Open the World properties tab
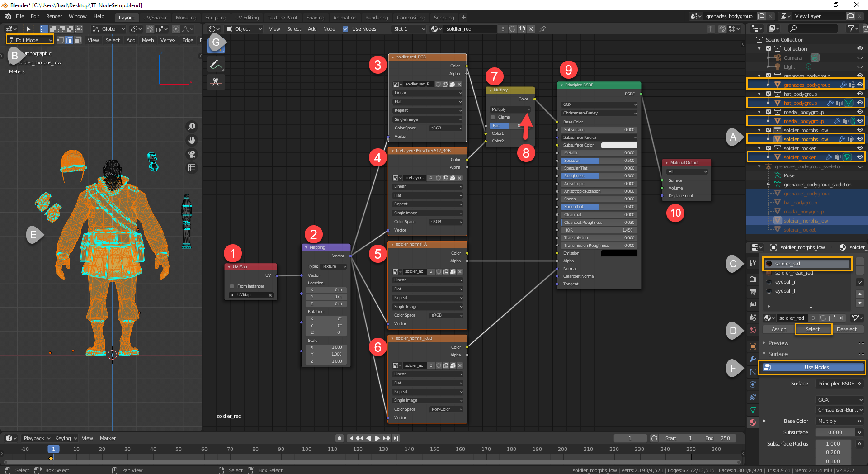Viewport: 868px width, 474px height. click(753, 330)
